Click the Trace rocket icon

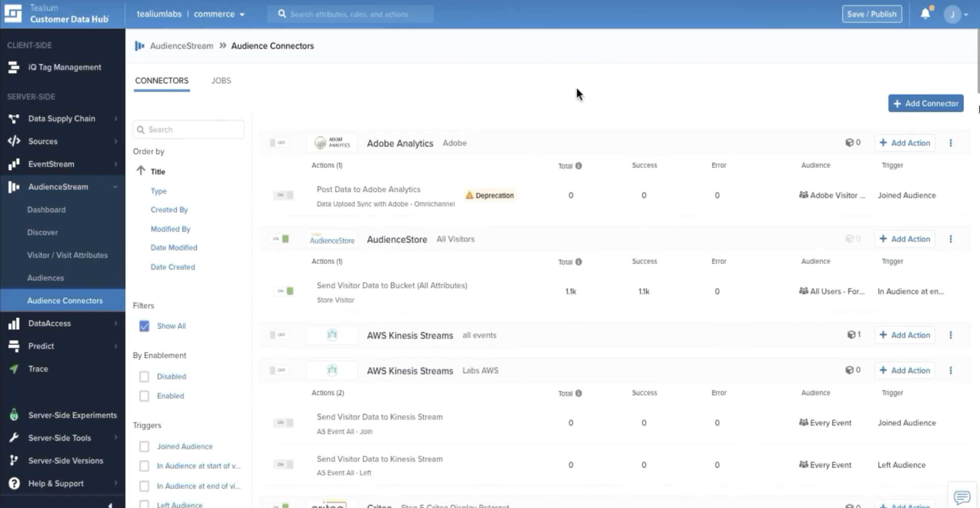tap(14, 369)
